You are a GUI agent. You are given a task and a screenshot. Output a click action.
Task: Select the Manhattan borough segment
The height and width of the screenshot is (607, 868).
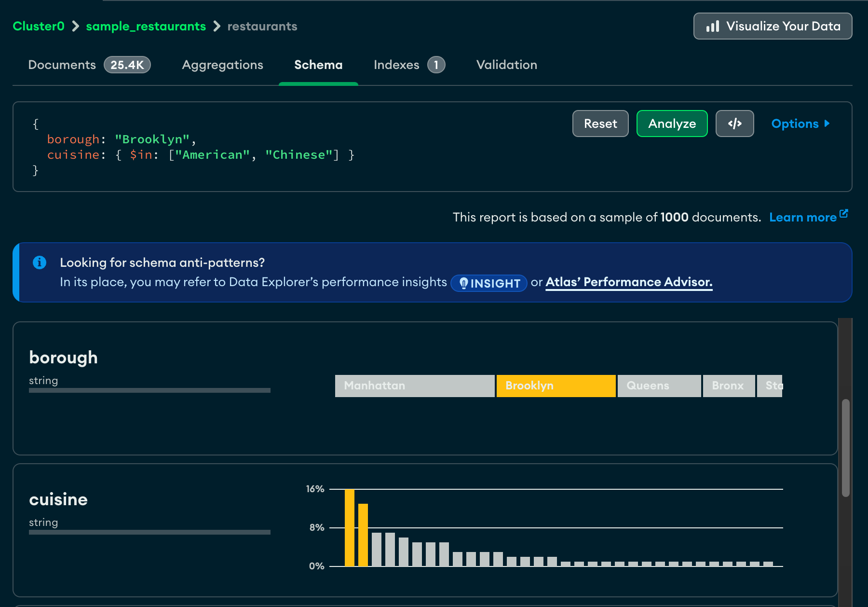(x=414, y=386)
